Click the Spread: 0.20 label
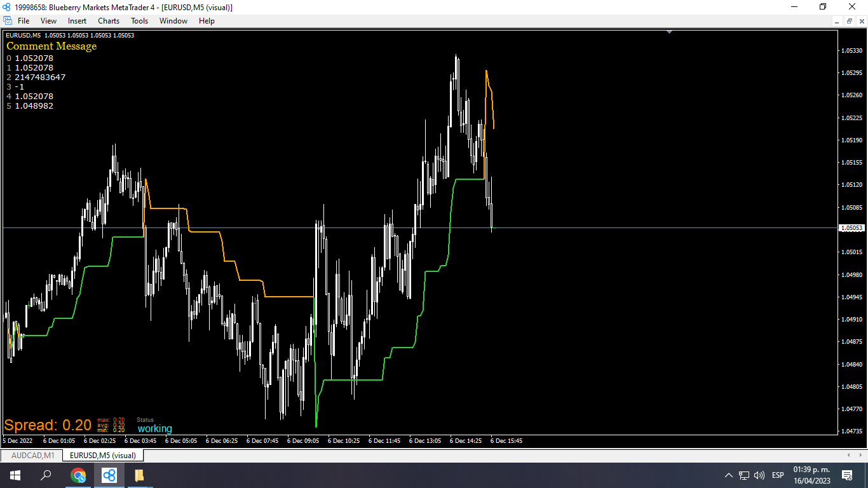The width and height of the screenshot is (868, 488). click(x=48, y=425)
